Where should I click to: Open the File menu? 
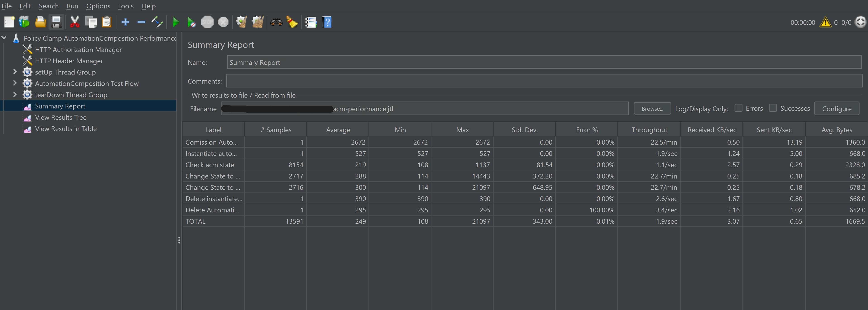pyautogui.click(x=7, y=6)
